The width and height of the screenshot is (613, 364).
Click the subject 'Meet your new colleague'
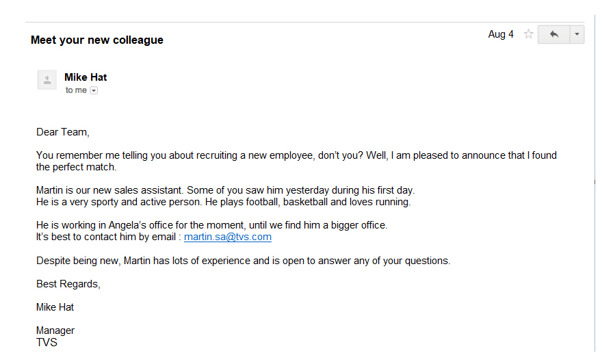[x=97, y=40]
